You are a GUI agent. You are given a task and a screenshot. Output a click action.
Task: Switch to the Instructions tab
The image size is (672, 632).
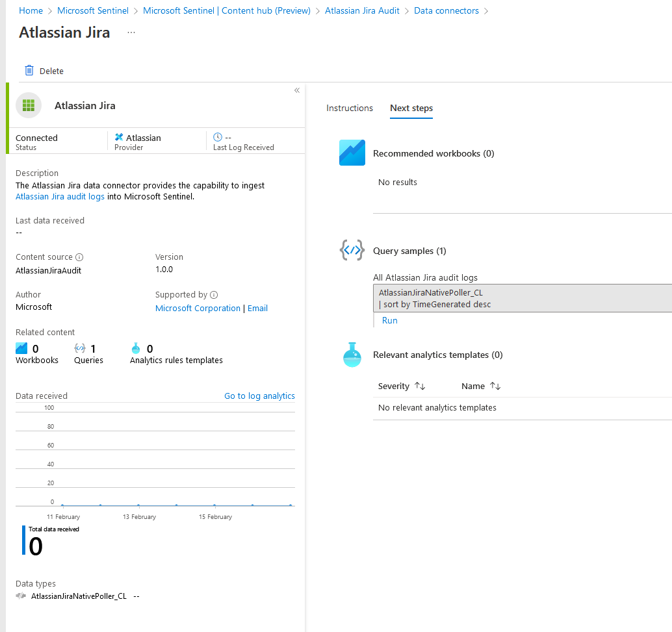pyautogui.click(x=349, y=108)
